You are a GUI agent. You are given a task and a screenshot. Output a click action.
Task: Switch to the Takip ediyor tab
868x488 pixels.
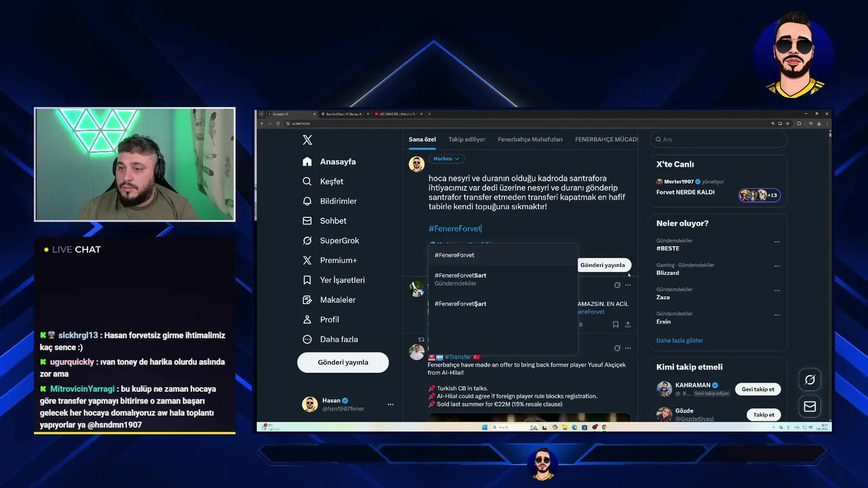tap(467, 140)
